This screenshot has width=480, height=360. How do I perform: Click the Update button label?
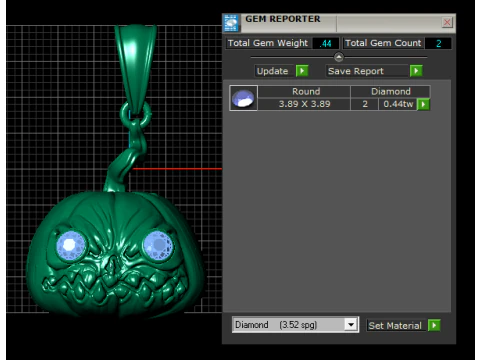pyautogui.click(x=274, y=71)
